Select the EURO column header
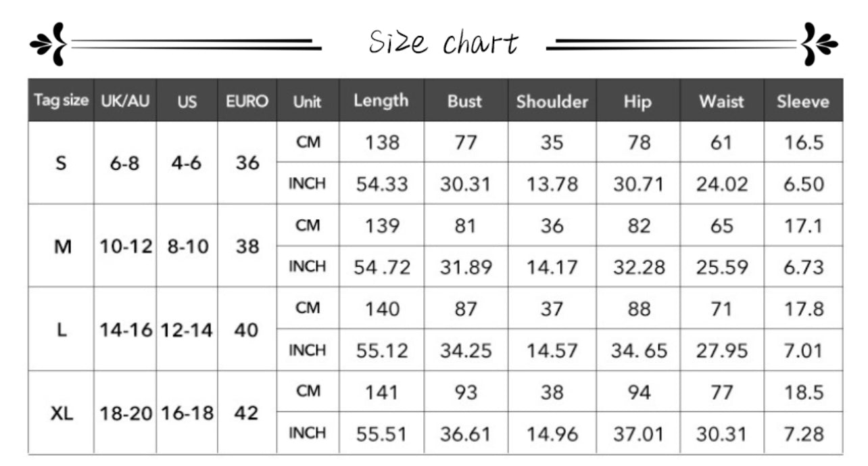This screenshot has height=466, width=868. point(247,101)
